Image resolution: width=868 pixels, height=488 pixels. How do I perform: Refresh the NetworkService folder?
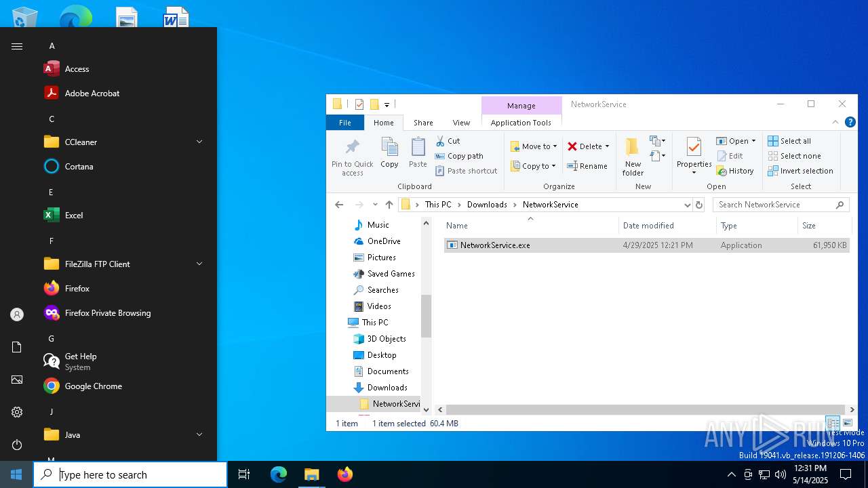pos(699,205)
